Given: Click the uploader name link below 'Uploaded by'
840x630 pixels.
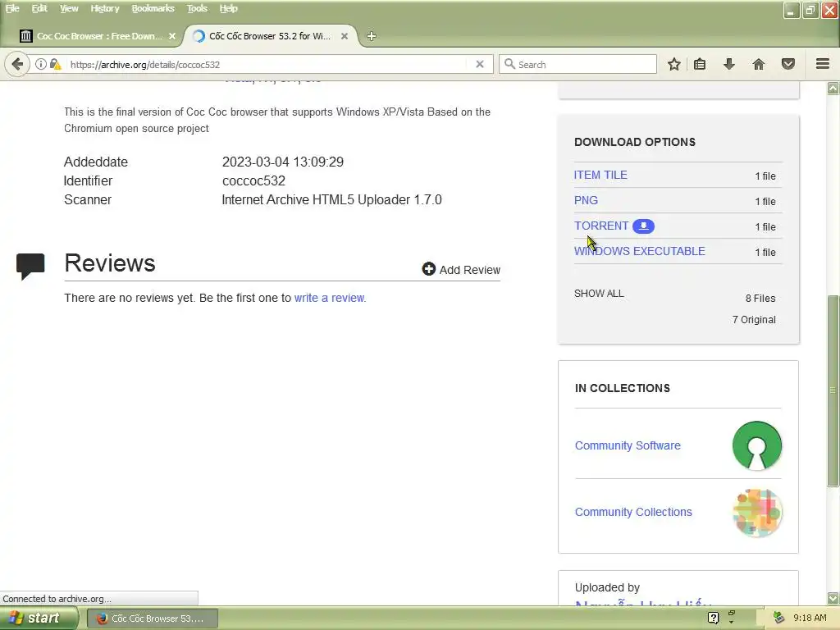Looking at the screenshot, I should pyautogui.click(x=643, y=602).
